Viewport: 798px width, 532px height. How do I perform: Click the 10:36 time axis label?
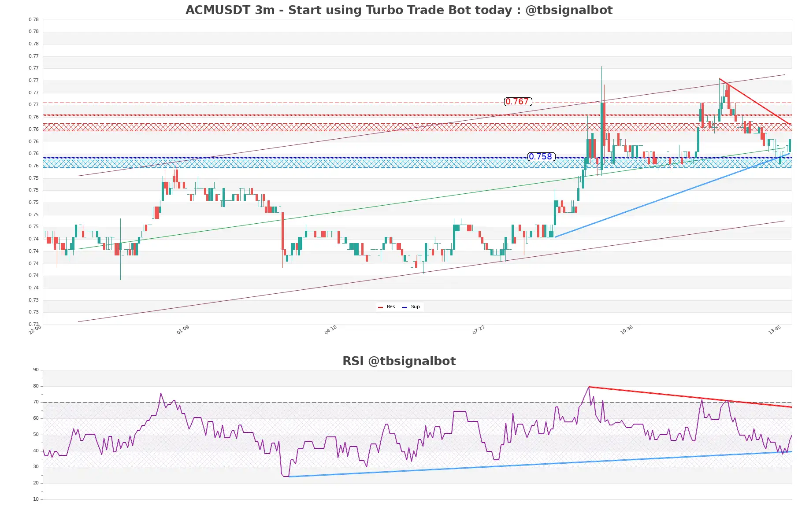pos(627,330)
